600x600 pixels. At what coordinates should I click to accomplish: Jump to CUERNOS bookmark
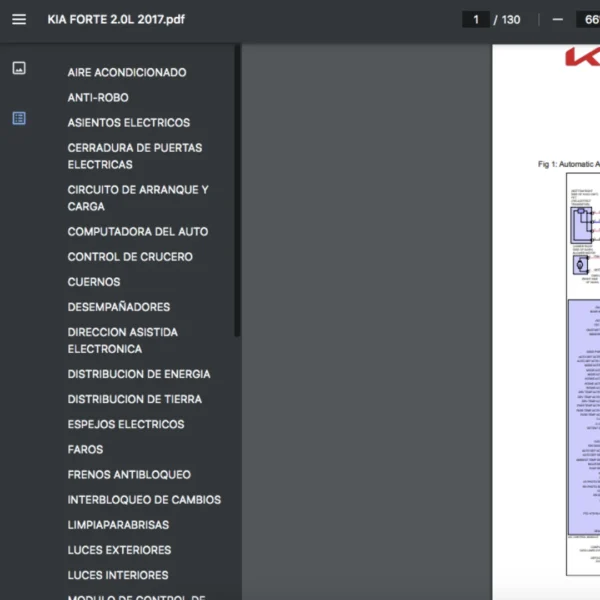coord(94,282)
